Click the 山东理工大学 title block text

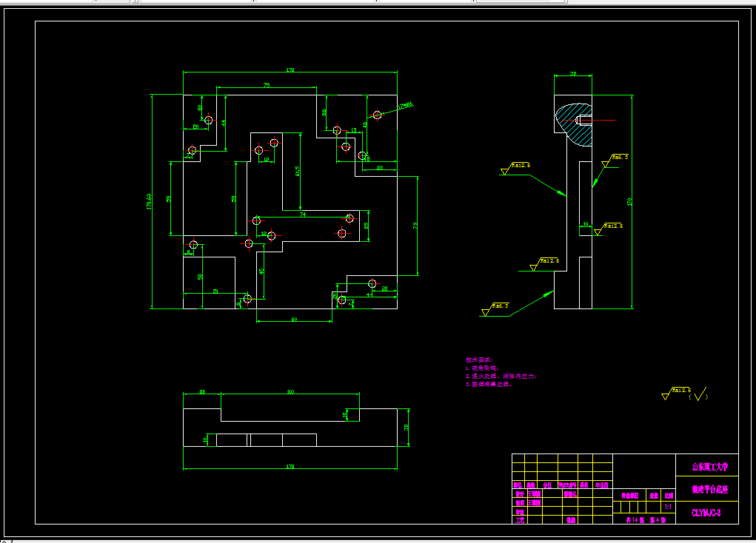(709, 466)
